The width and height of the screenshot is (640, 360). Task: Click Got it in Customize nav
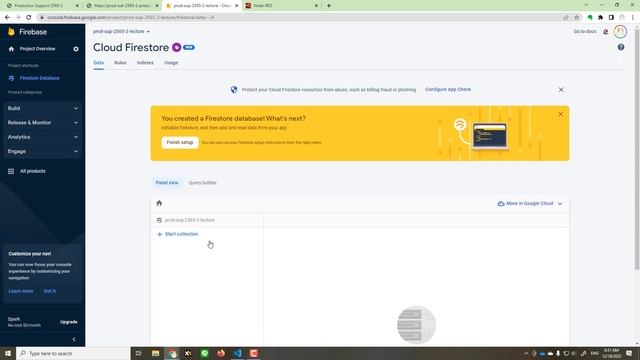[50, 291]
